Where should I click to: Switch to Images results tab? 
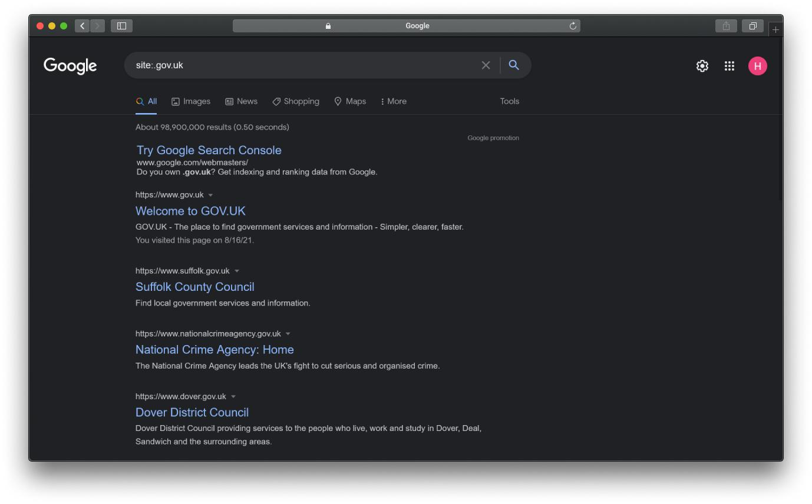pos(191,101)
